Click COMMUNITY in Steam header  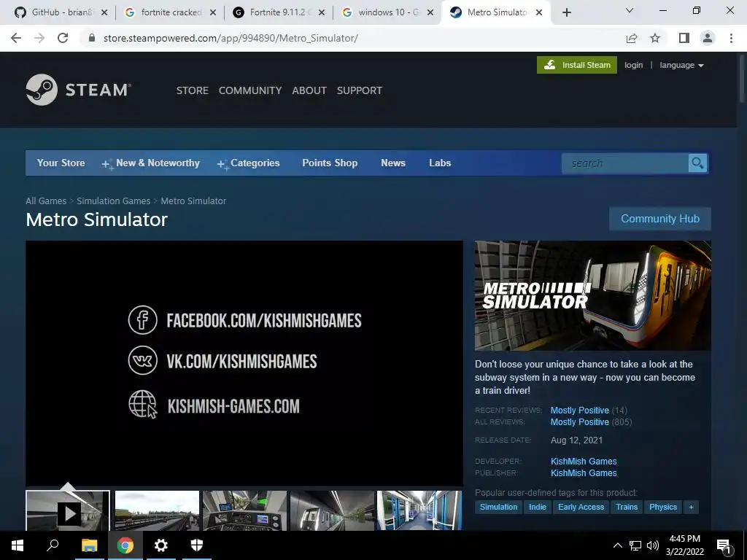pos(250,90)
